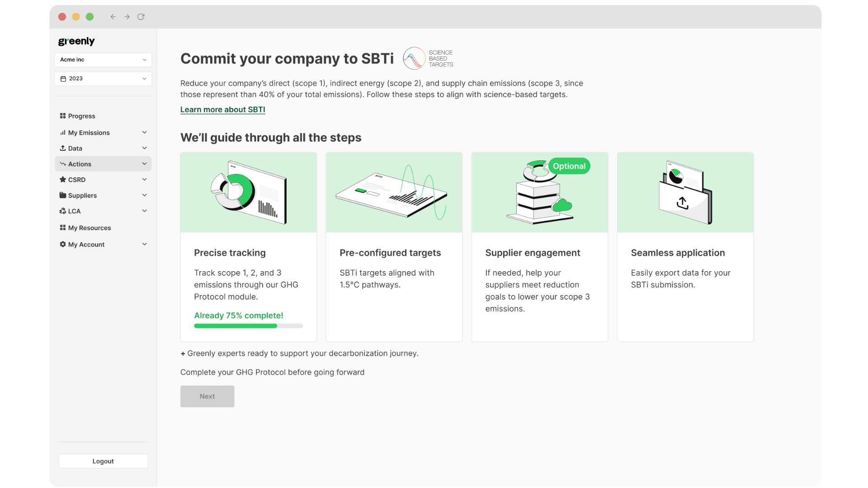868x488 pixels.
Task: Expand the Data section chevron
Action: (x=145, y=148)
